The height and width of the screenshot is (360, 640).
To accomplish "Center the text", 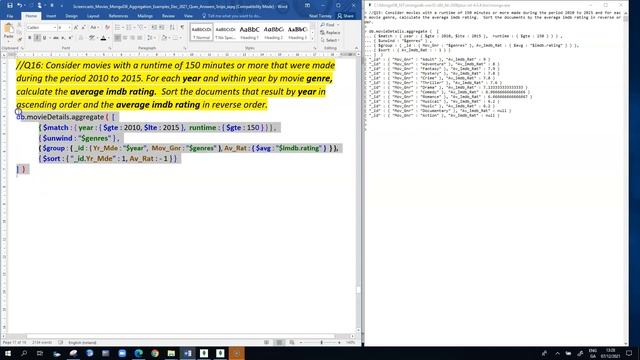I will pos(125,38).
